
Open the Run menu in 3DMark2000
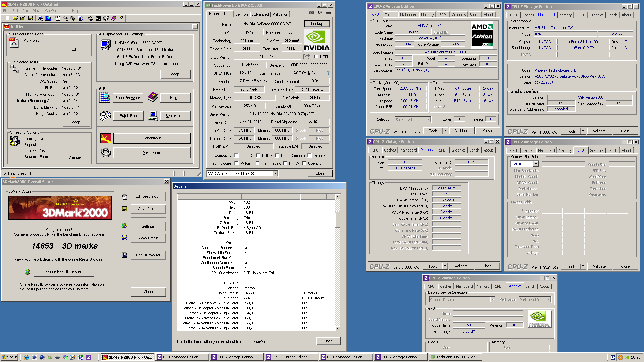coord(25,11)
